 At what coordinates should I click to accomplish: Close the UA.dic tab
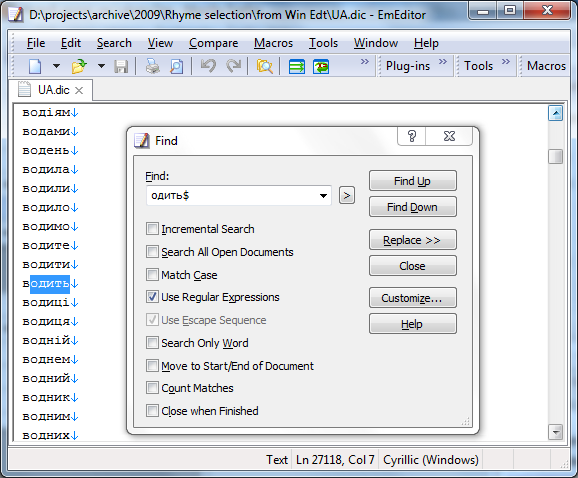[79, 90]
